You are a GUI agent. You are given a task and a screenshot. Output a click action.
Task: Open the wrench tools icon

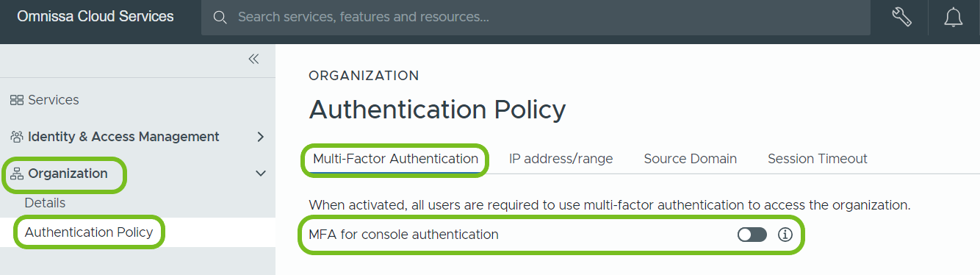click(x=901, y=17)
